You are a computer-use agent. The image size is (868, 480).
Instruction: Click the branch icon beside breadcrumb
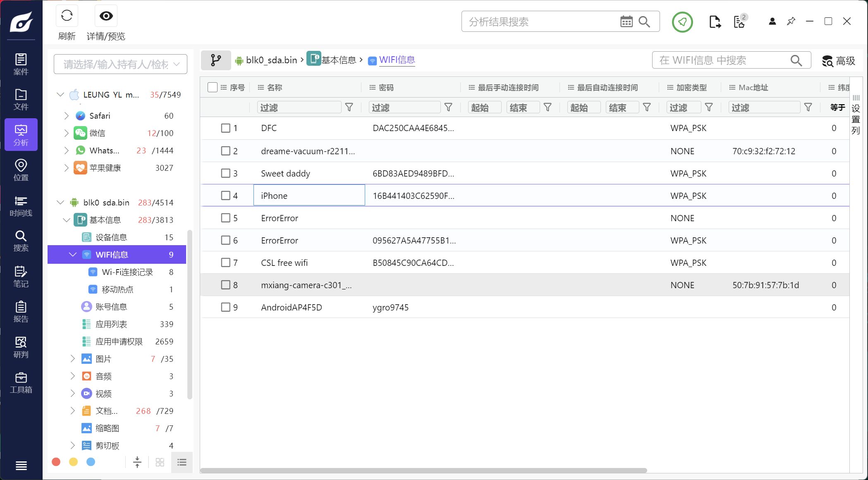click(x=216, y=60)
